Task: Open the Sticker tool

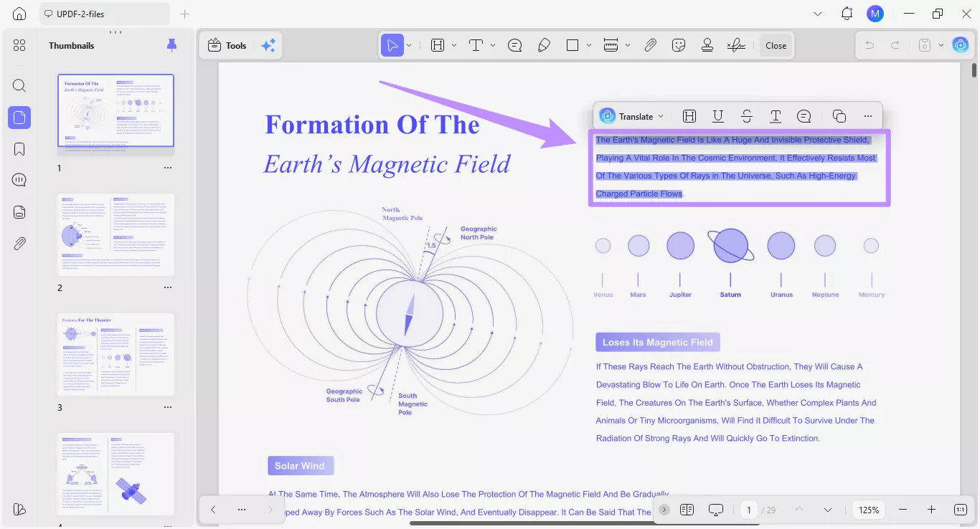Action: pyautogui.click(x=679, y=44)
